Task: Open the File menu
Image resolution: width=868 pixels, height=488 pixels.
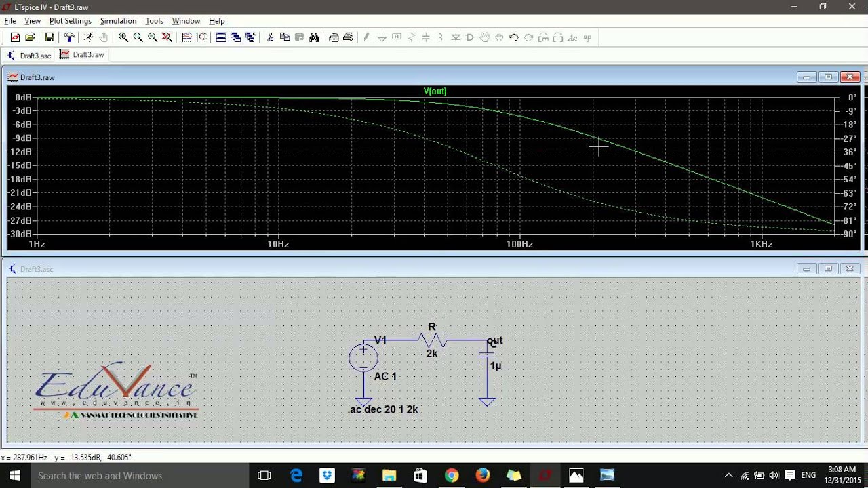Action: coord(10,21)
